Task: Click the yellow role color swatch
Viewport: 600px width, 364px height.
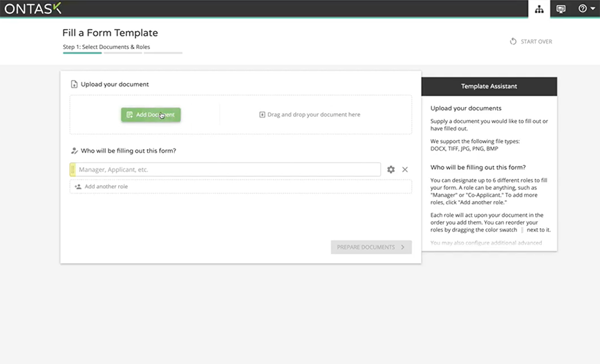Action: [72, 169]
